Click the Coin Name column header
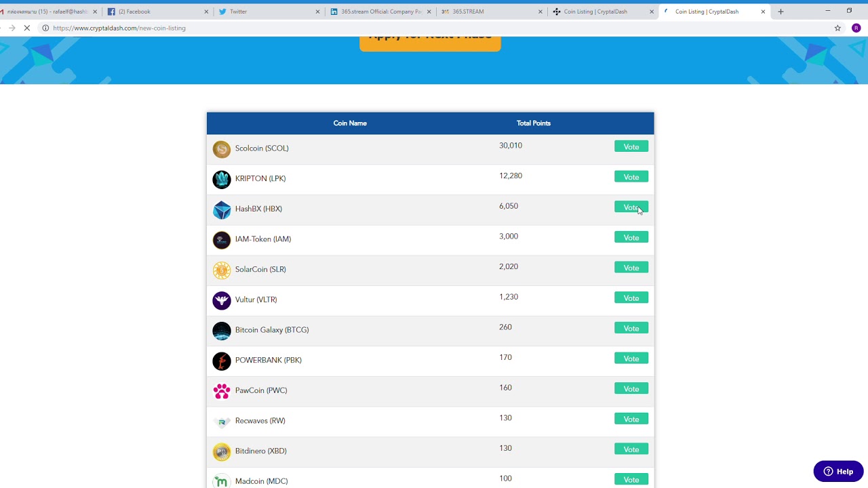This screenshot has height=488, width=868. coord(350,123)
